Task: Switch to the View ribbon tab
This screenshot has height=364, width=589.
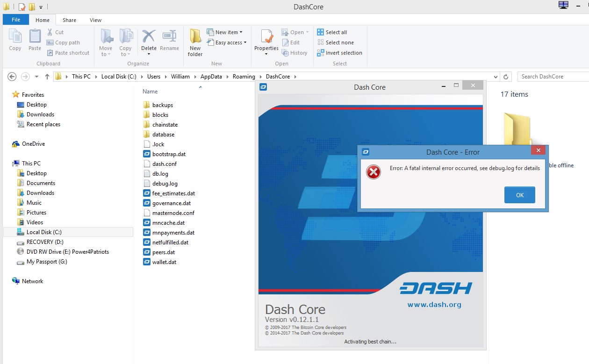Action: 95,20
